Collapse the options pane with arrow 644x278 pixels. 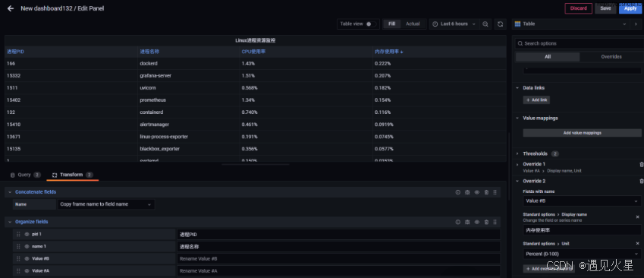pyautogui.click(x=636, y=24)
